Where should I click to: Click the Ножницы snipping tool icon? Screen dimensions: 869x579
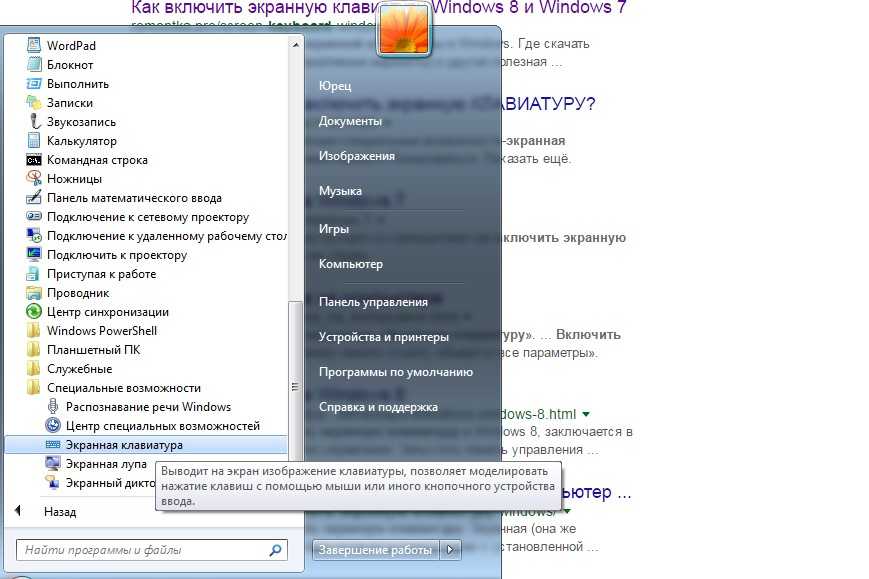click(34, 178)
